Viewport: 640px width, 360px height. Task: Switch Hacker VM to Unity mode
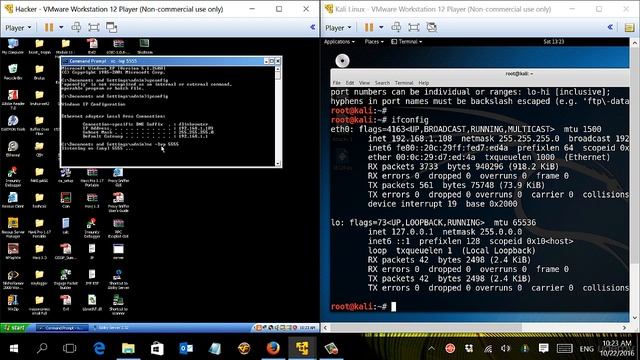[111, 27]
